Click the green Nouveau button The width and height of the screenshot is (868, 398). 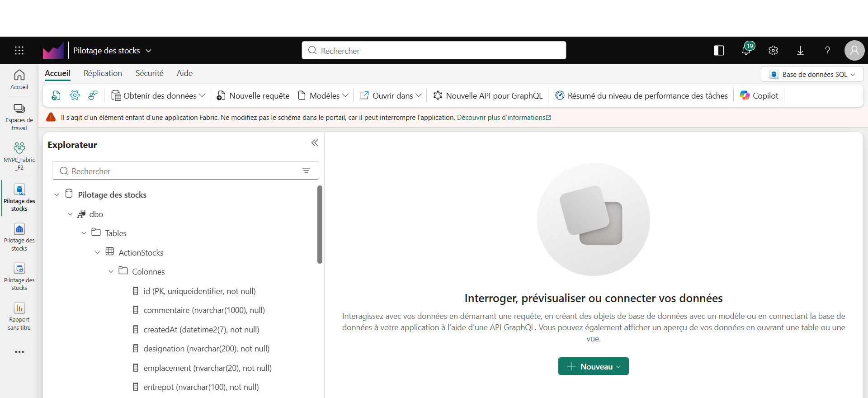click(593, 366)
